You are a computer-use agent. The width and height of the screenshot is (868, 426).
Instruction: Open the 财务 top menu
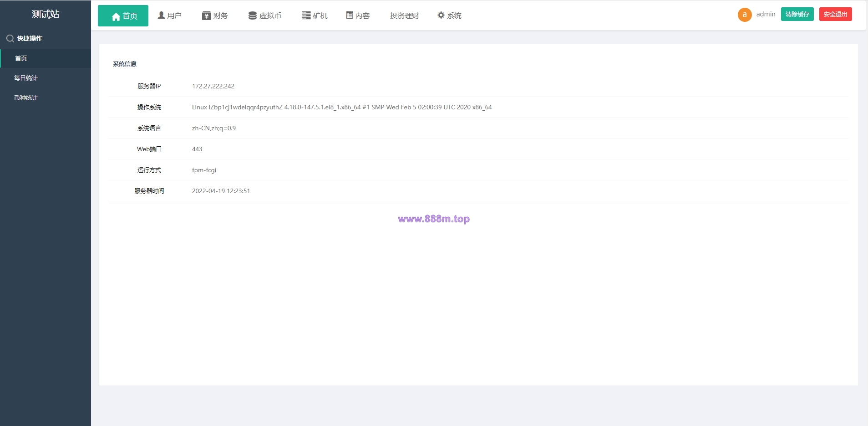[x=215, y=15]
